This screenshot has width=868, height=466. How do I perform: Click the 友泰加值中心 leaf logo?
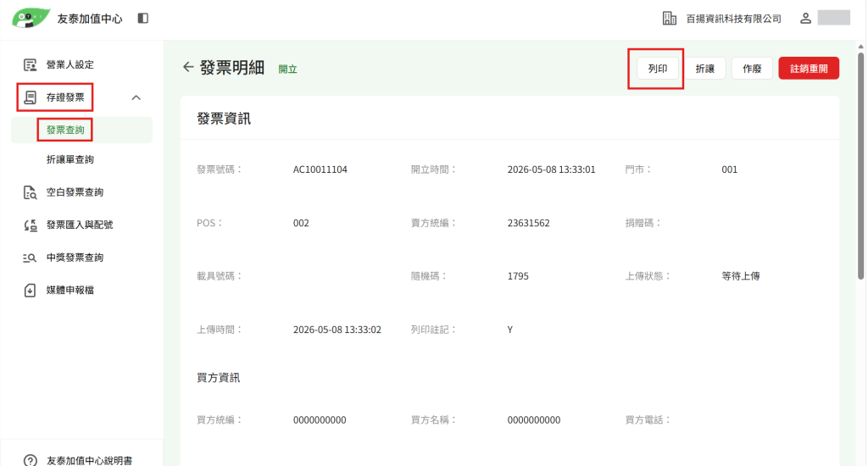pyautogui.click(x=31, y=19)
